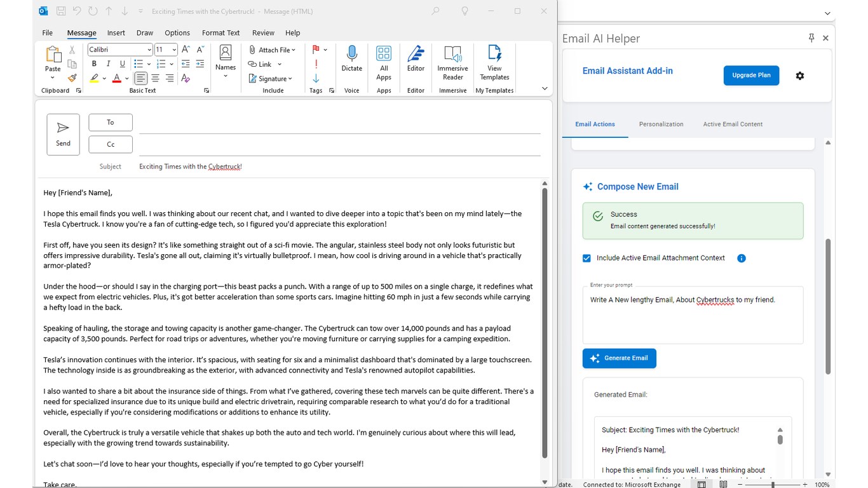Expand the Follow Up flag dropdown arrow
The height and width of the screenshot is (488, 868).
325,50
